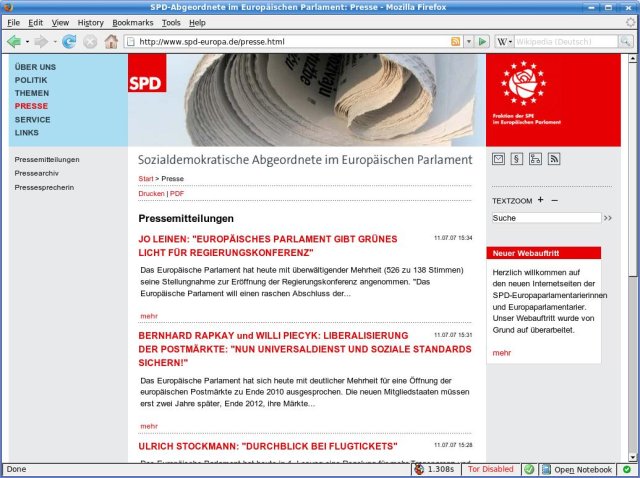Reload the page with the refresh icon
Image resolution: width=640 pixels, height=478 pixels.
(69, 41)
